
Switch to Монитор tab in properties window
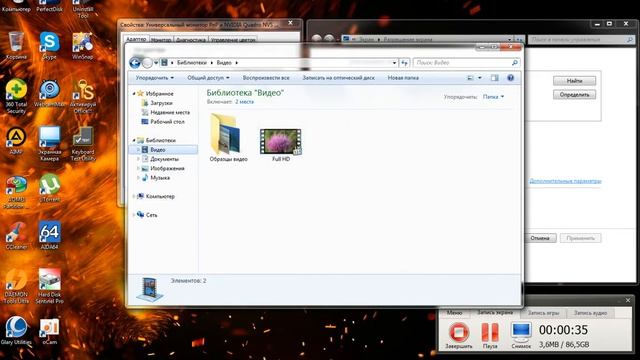[161, 40]
